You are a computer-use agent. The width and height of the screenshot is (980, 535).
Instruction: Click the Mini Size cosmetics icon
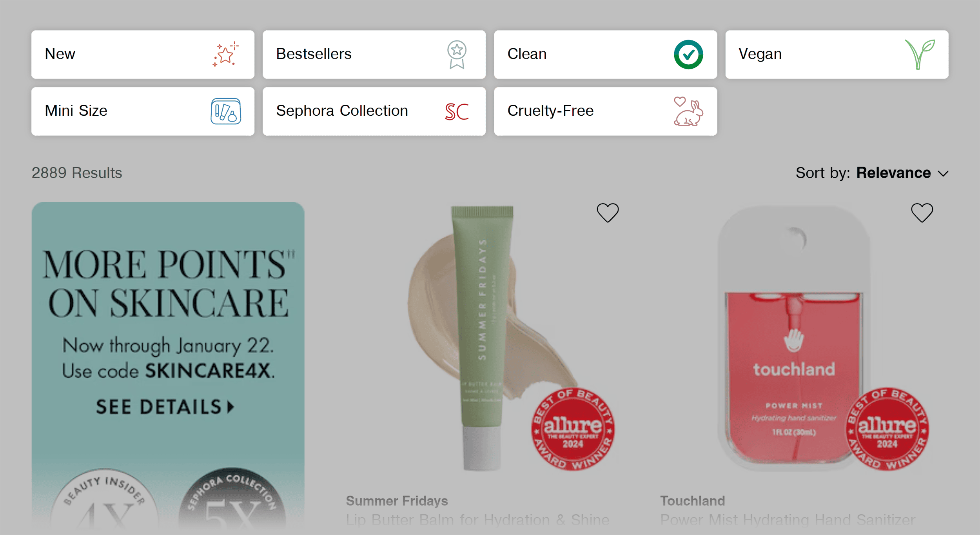(227, 111)
